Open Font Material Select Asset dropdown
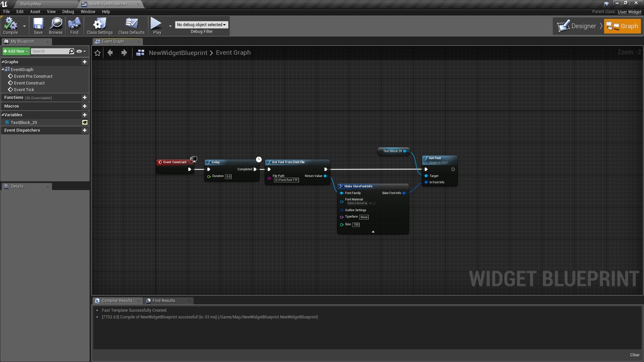This screenshot has height=362, width=644. click(357, 203)
